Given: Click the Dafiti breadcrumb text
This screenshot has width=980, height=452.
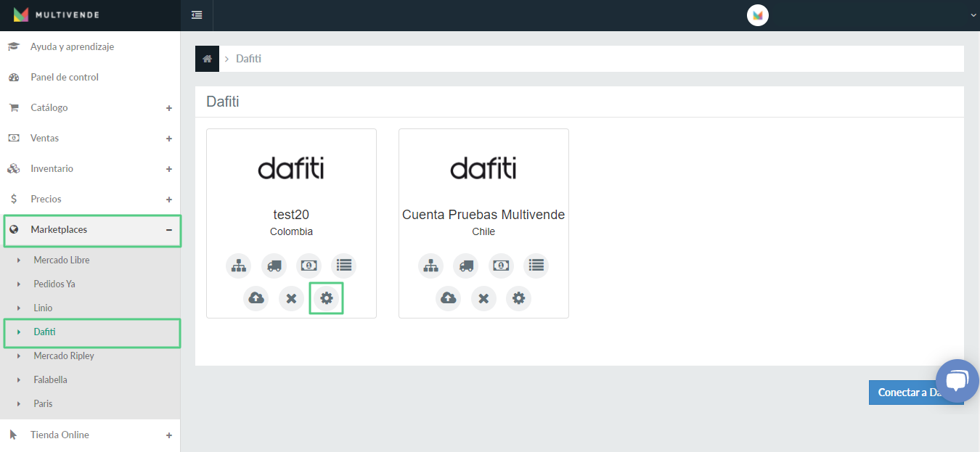Looking at the screenshot, I should [248, 59].
